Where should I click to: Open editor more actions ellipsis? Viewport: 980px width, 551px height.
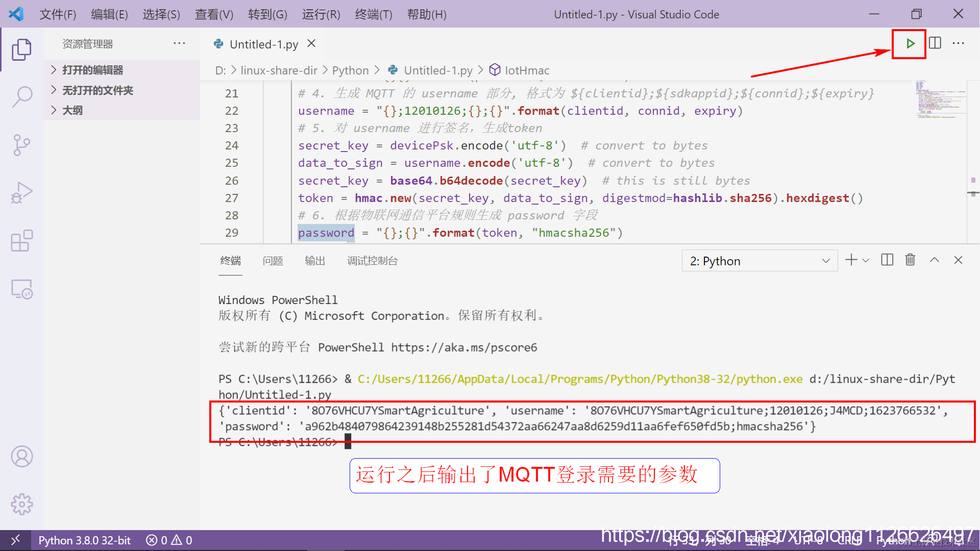958,43
